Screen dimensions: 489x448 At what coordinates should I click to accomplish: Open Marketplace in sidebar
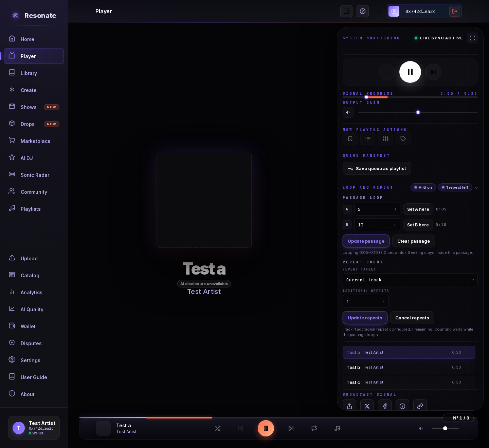click(34, 141)
